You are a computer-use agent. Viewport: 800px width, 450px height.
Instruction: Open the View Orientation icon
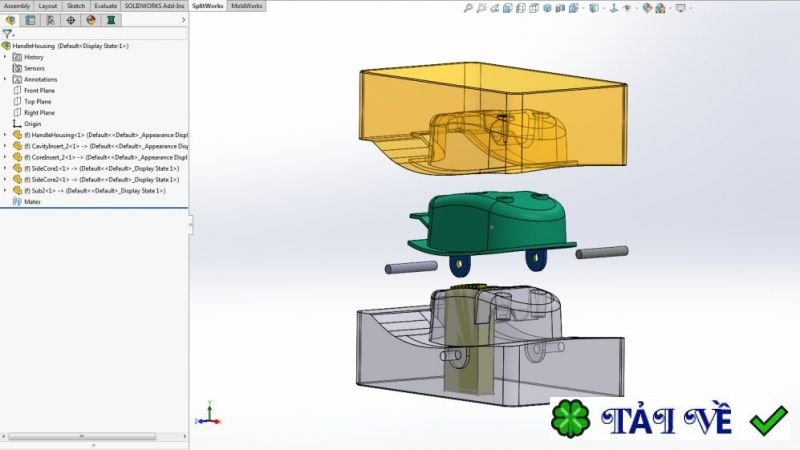click(573, 8)
